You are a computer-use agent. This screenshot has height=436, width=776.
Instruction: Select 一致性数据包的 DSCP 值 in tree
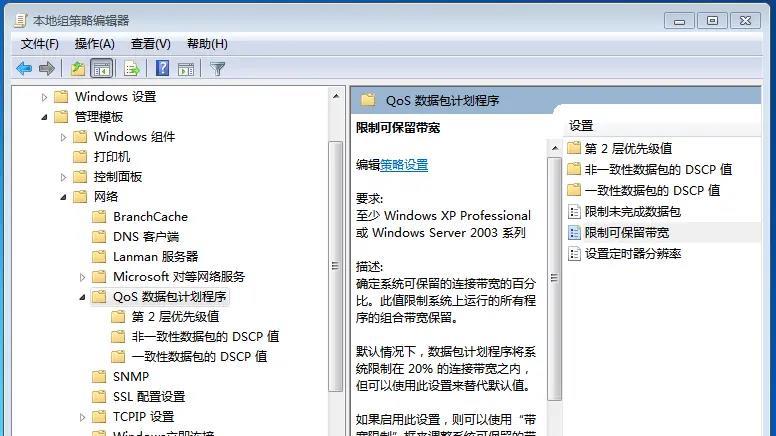coord(199,356)
